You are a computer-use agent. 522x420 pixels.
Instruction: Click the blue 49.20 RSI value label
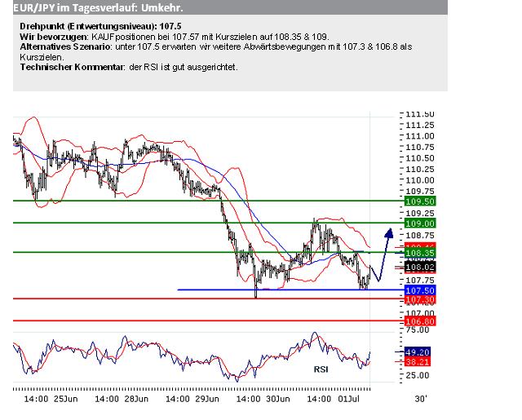point(417,352)
